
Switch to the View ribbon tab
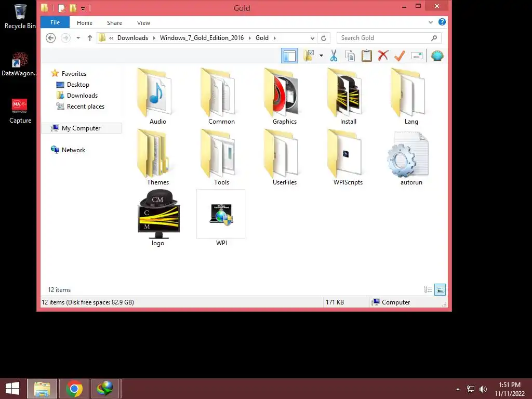[x=143, y=23]
